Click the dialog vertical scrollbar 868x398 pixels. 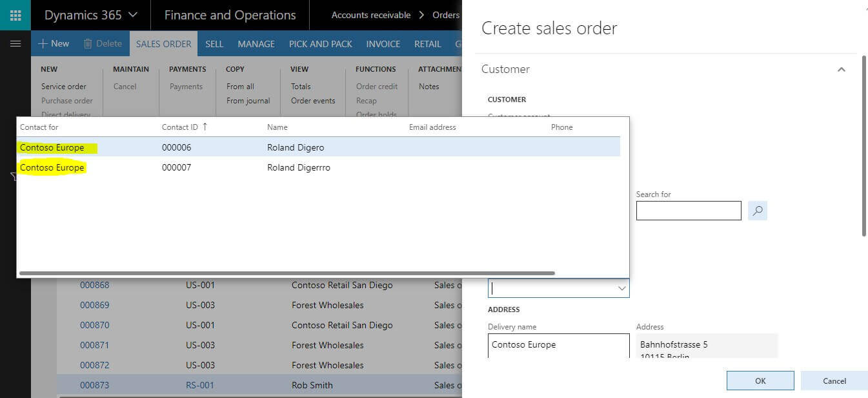click(x=864, y=146)
